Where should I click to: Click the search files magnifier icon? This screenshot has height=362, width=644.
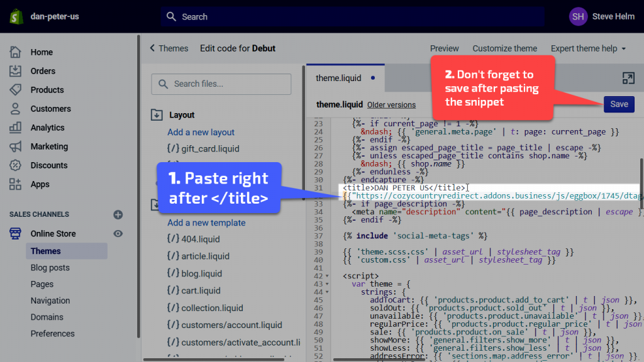[x=163, y=84]
